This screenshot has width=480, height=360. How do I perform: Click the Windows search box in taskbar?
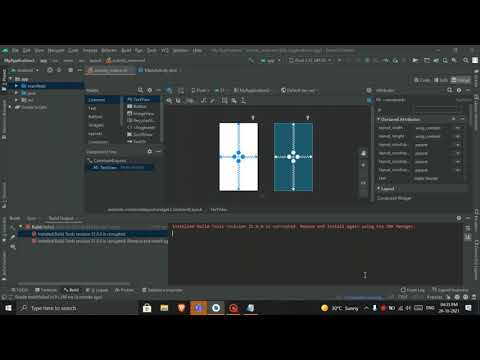click(x=77, y=308)
